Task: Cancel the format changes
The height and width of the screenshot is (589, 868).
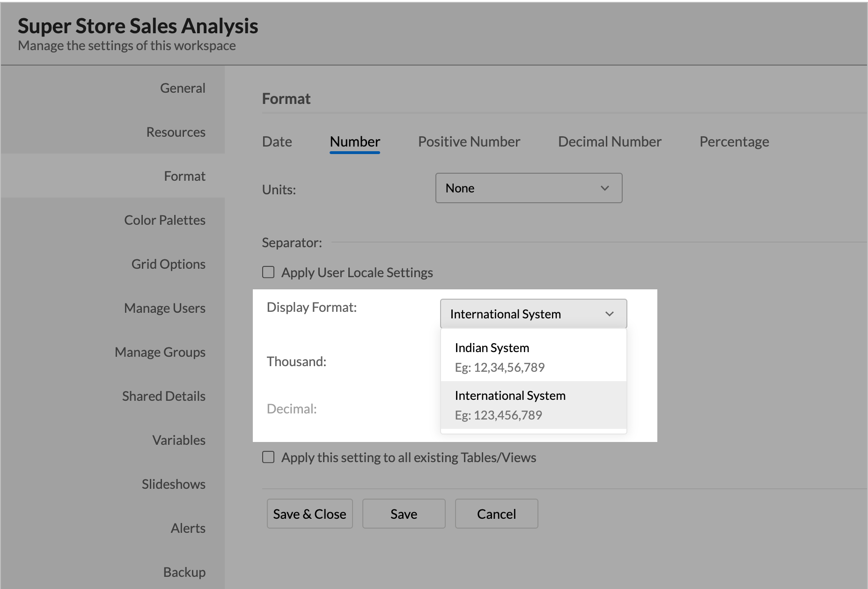Action: coord(496,514)
